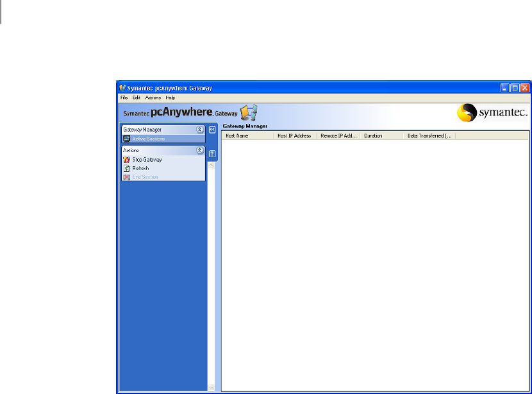Image resolution: width=532 pixels, height=394 pixels.
Task: Click the left pane scrollbar down arrow
Action: coord(211,387)
